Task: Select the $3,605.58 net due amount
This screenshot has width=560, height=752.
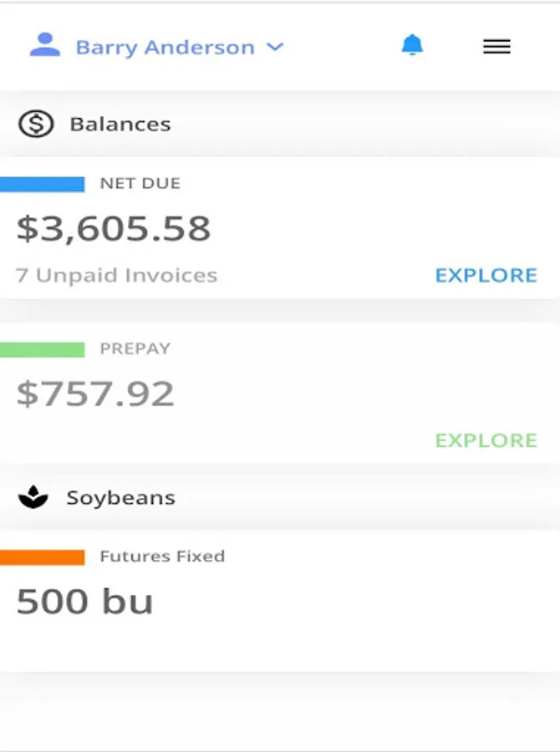Action: coord(114,229)
